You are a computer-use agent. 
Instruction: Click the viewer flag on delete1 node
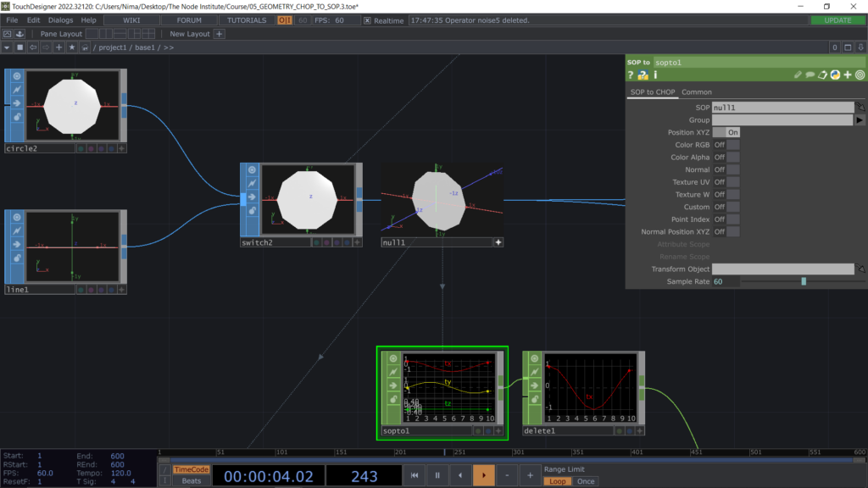535,358
